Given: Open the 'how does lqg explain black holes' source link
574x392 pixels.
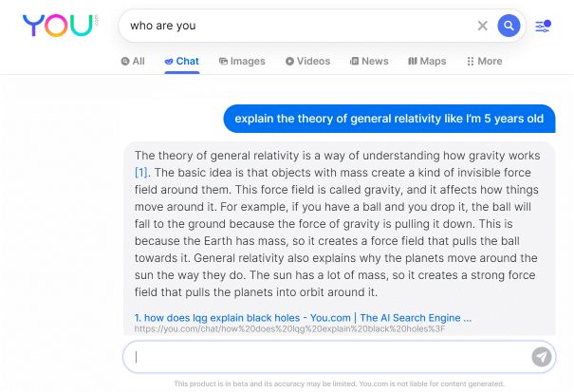Looking at the screenshot, I should coord(303,317).
